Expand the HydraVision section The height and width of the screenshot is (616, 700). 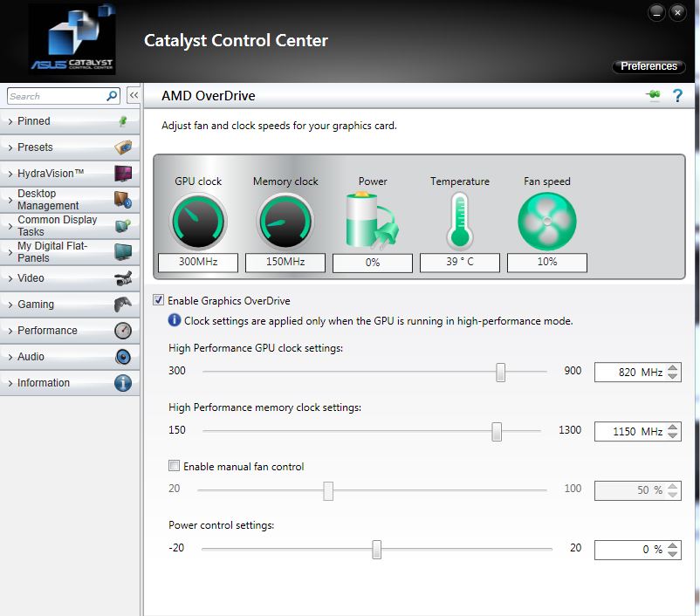pos(70,173)
